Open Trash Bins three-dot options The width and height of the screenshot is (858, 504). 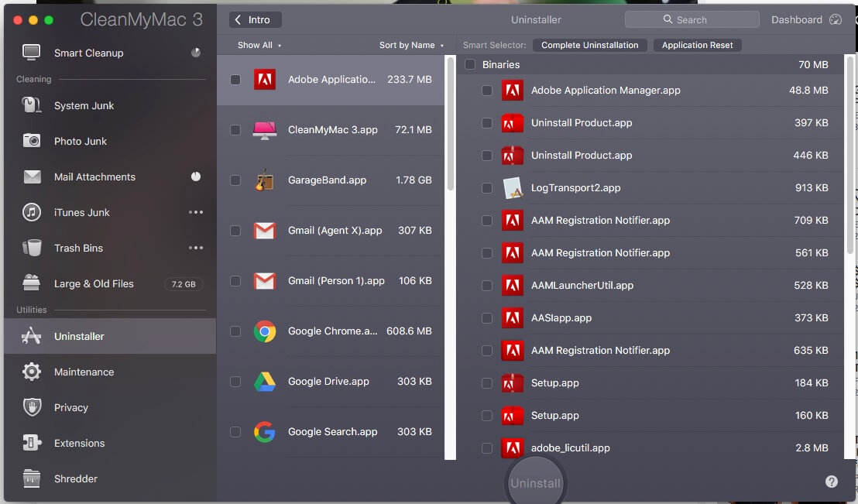[x=195, y=247]
